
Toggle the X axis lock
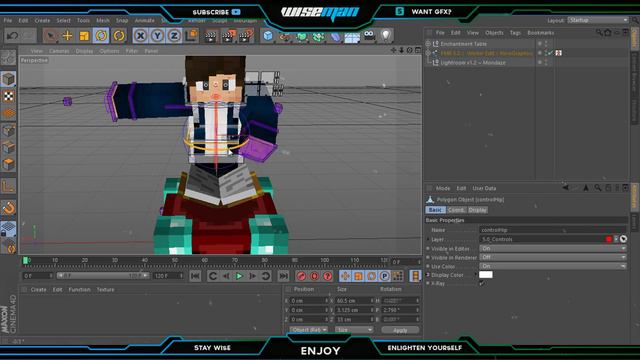(140, 36)
